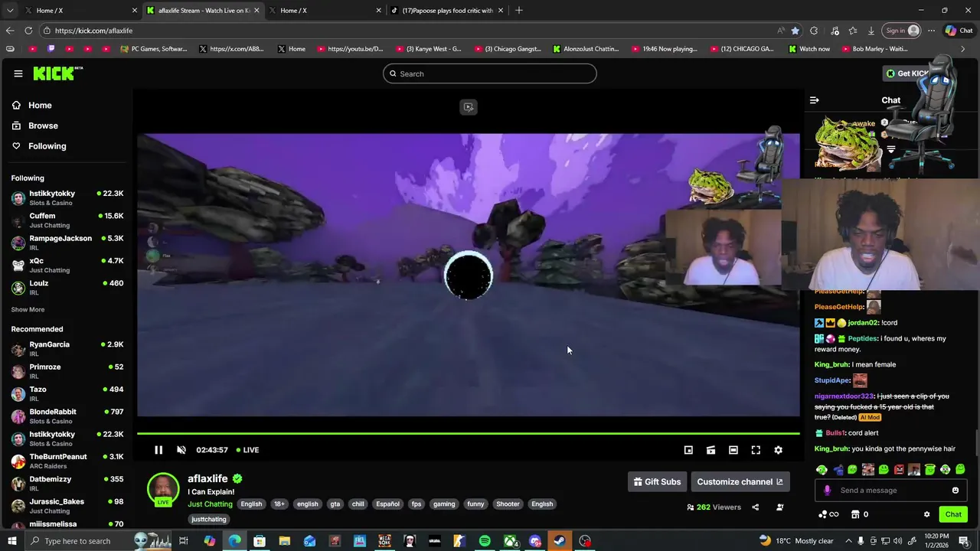Click browser Sign in button
This screenshot has height=551, width=980.
[902, 31]
